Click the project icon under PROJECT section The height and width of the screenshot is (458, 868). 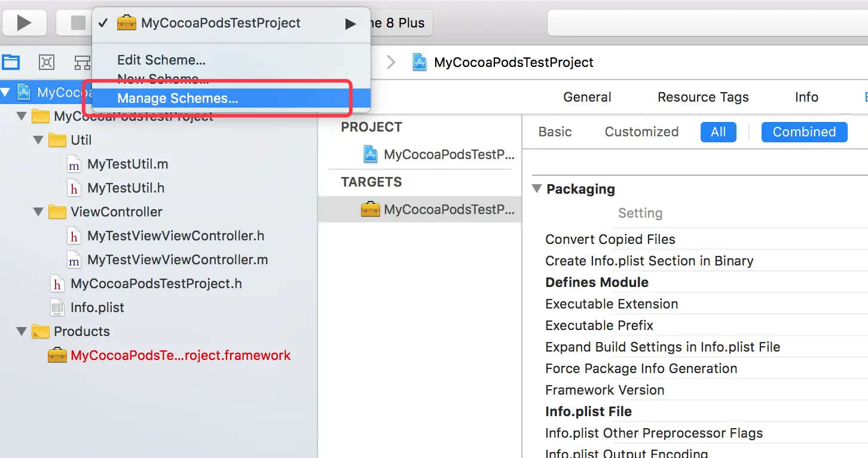[x=371, y=154]
